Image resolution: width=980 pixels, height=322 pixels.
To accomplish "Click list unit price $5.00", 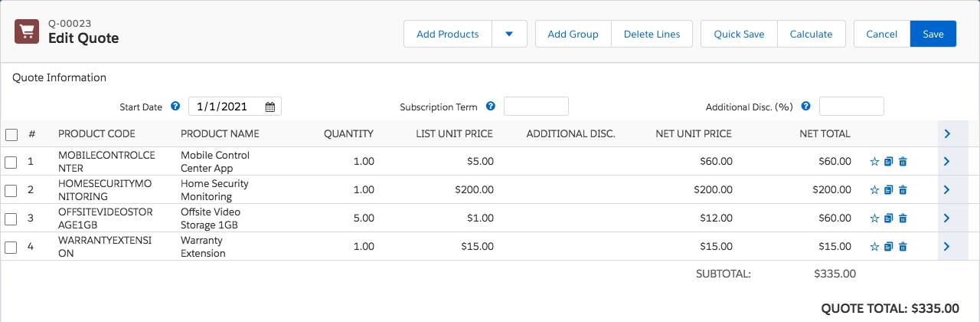I will click(480, 162).
